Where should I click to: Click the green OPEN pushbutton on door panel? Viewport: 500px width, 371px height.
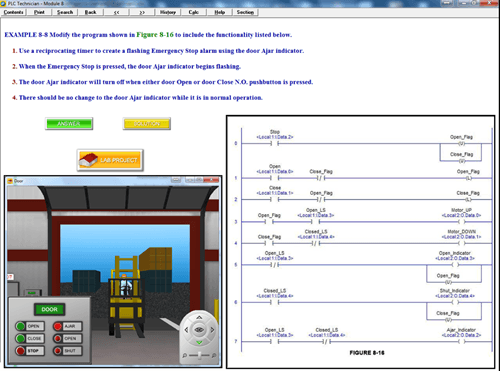tap(21, 326)
